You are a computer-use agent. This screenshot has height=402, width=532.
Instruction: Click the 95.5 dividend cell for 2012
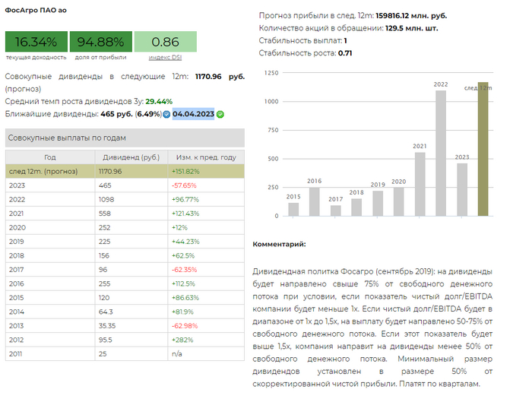pos(131,340)
